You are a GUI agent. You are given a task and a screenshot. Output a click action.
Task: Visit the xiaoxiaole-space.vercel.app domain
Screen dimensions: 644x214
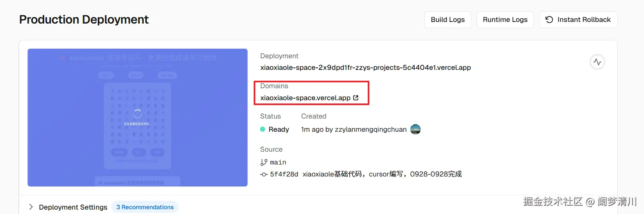coord(305,98)
